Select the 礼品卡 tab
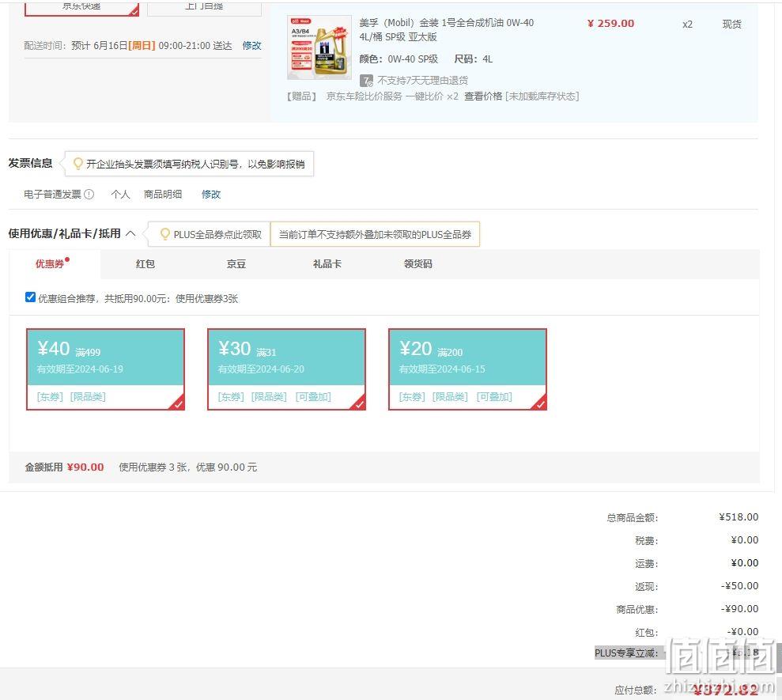782x700 pixels. 327,264
